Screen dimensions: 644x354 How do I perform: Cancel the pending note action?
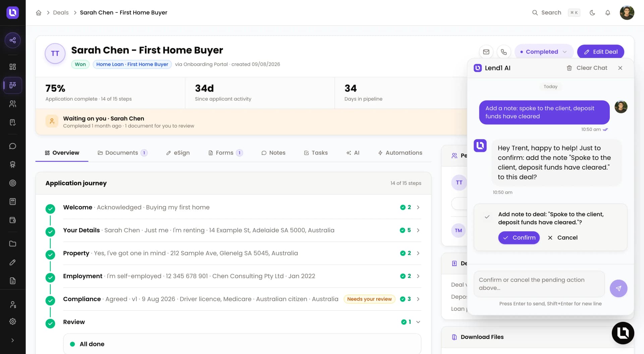click(562, 238)
